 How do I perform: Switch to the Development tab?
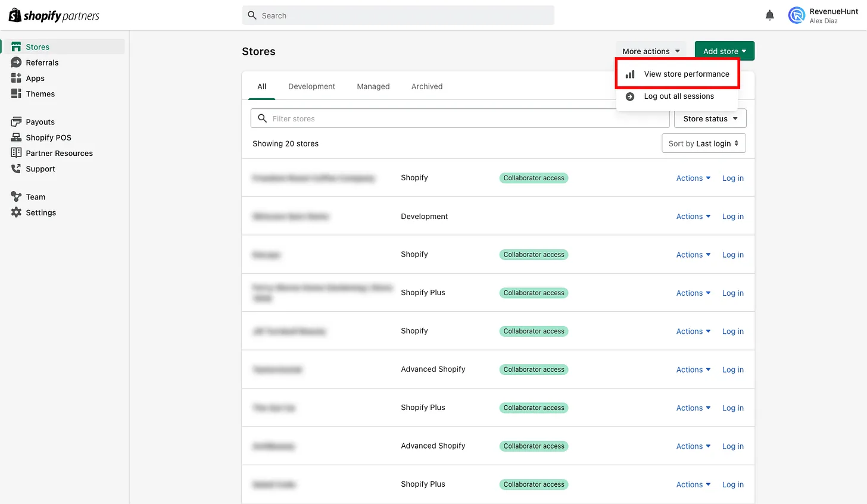311,86
